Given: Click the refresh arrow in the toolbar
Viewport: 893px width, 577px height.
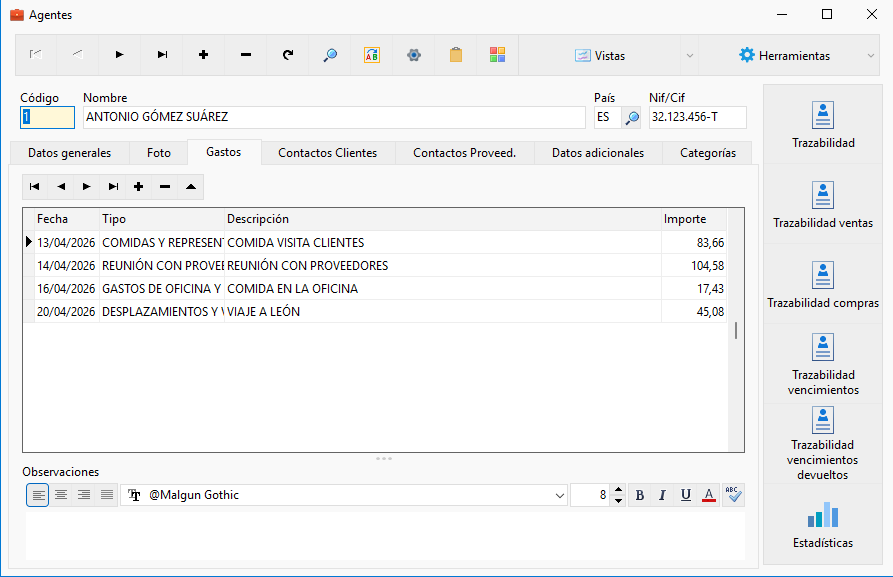Looking at the screenshot, I should [288, 55].
